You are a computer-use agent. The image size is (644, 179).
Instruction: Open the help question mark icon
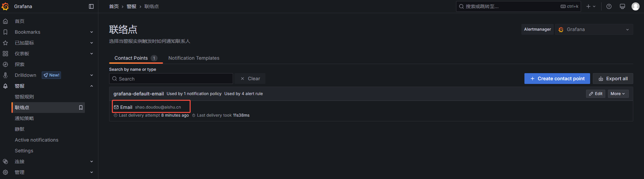(x=609, y=6)
